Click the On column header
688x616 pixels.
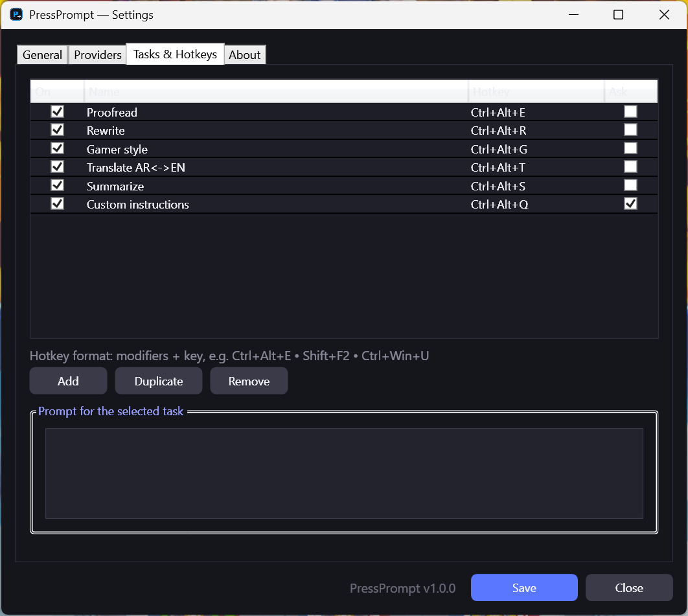(57, 91)
